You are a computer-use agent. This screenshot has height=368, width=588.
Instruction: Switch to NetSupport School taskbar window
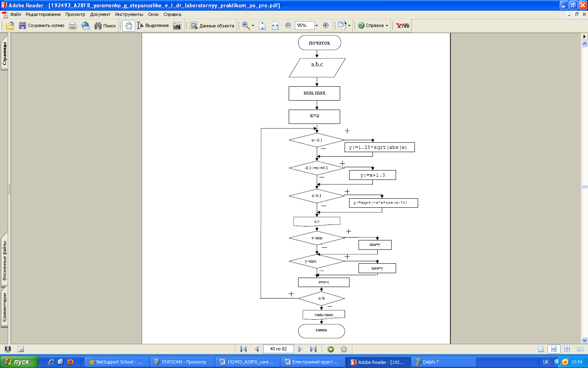coord(117,362)
